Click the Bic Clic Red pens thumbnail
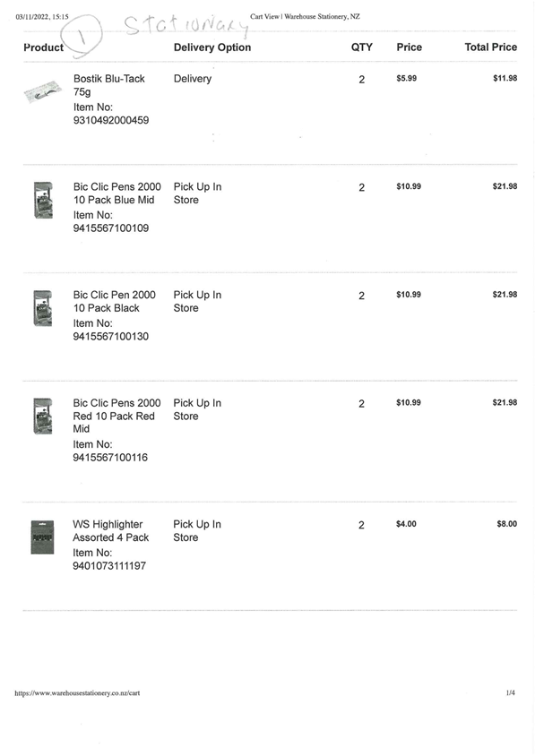535x756 pixels. (43, 417)
